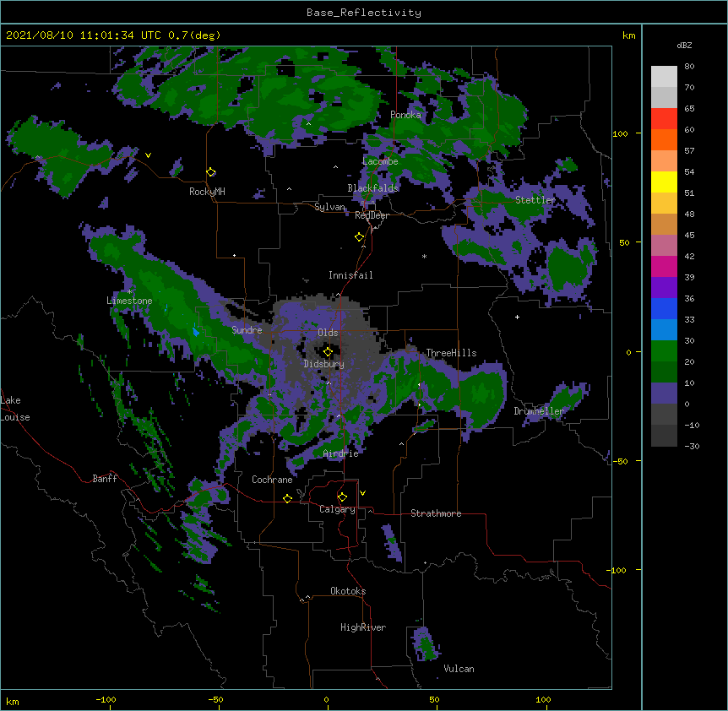Click the Airdrie city label
728x711 pixels.
[x=341, y=453]
